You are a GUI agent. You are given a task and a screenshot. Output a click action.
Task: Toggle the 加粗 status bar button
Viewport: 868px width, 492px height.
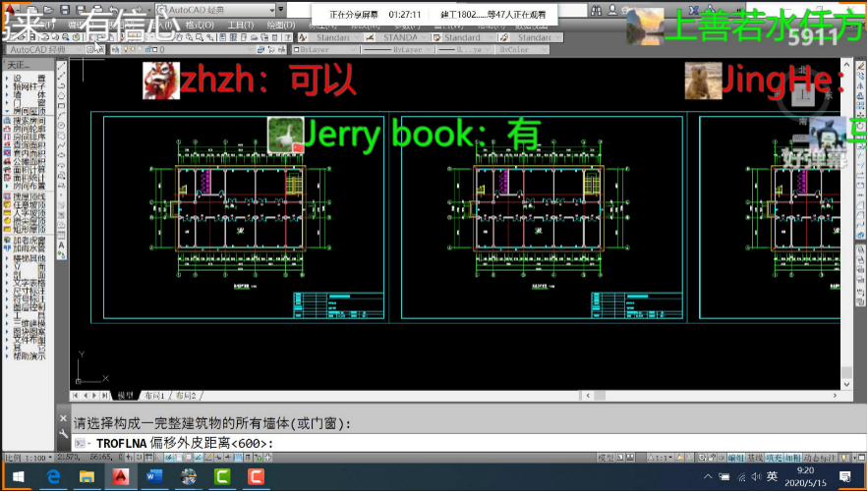point(792,458)
